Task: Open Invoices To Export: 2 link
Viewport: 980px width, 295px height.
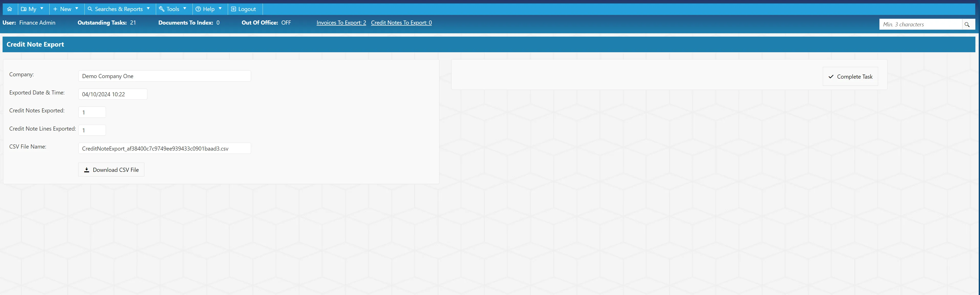Action: tap(341, 23)
